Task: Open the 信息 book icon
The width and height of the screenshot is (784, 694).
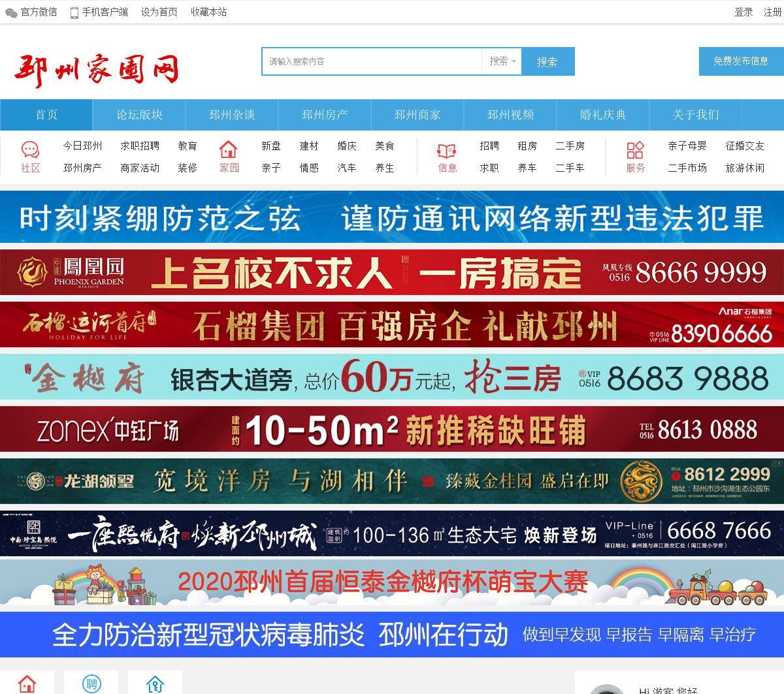Action: tap(447, 151)
